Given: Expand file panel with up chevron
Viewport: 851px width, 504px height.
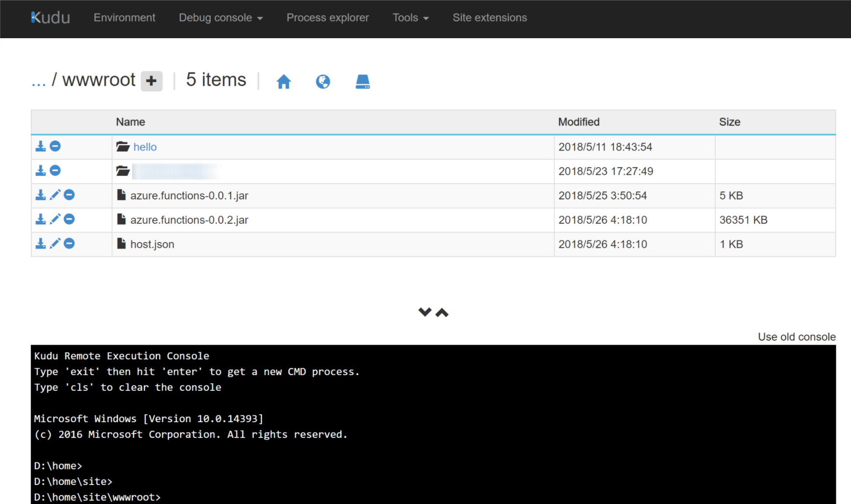Looking at the screenshot, I should (x=442, y=312).
